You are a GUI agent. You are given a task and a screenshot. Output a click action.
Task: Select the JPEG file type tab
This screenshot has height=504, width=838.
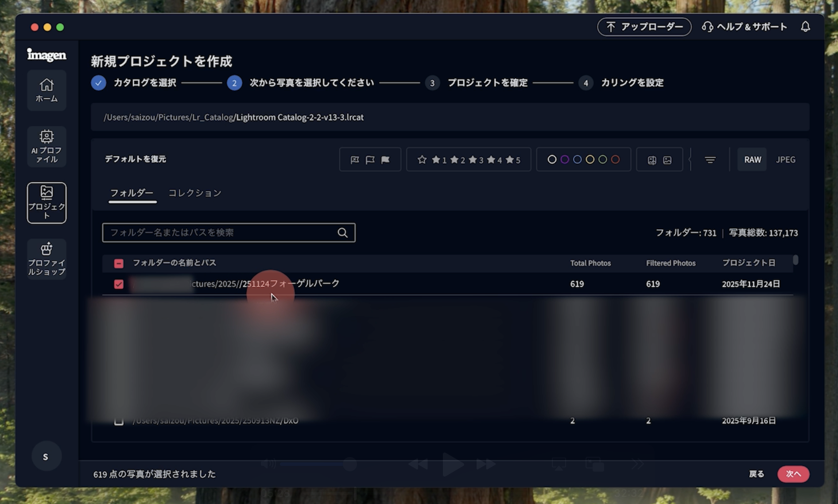pos(785,160)
